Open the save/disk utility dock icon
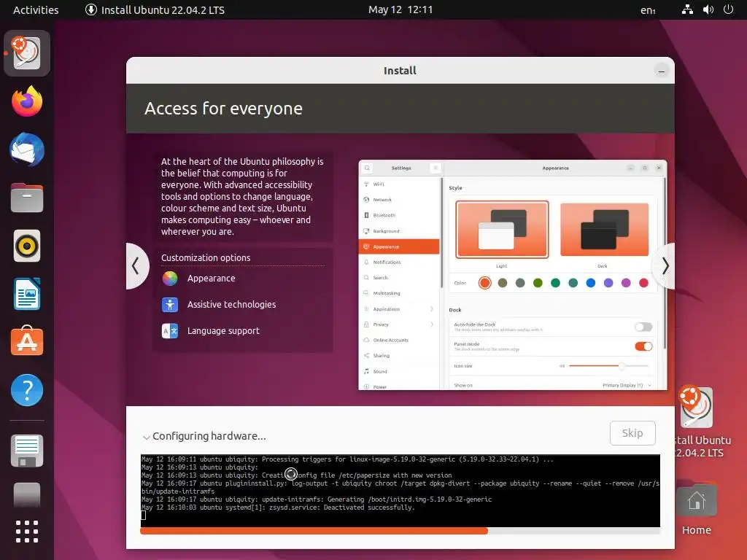This screenshot has height=560, width=747. [27, 451]
